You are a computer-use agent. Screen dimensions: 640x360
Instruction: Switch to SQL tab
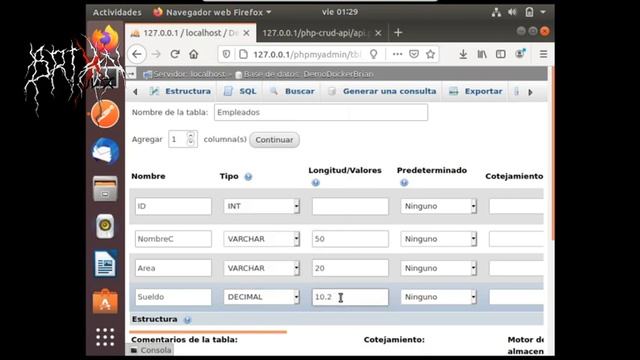coord(240,91)
